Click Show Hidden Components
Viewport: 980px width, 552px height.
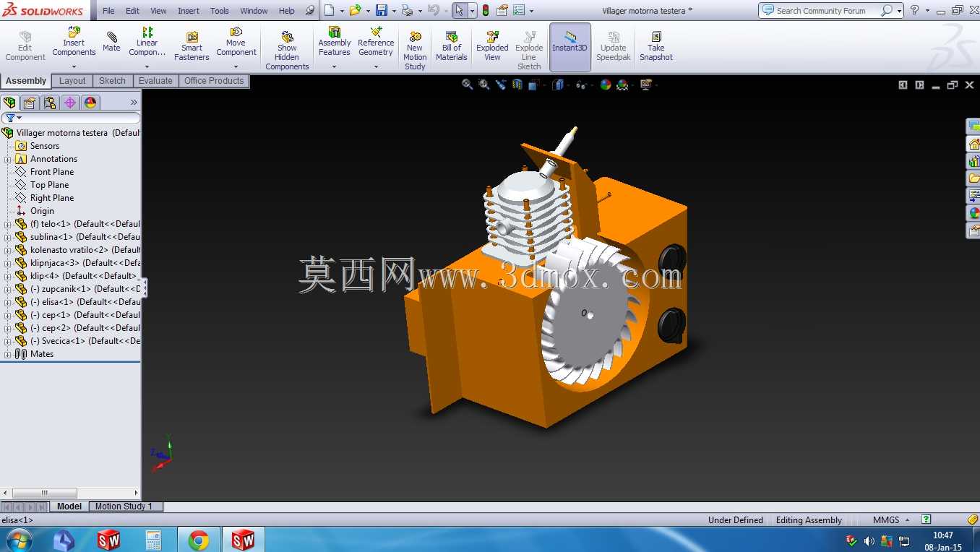click(287, 51)
